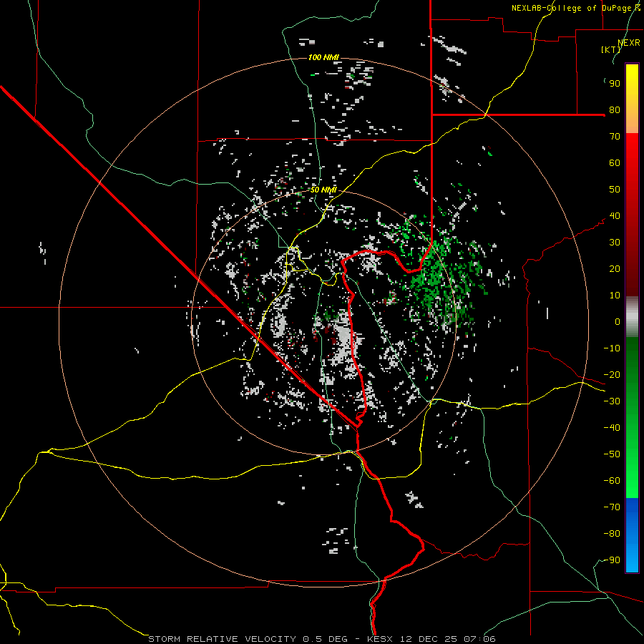Viewport: 644px width, 644px height.
Task: Click the bright green segment of the color bar
Action: click(632, 472)
